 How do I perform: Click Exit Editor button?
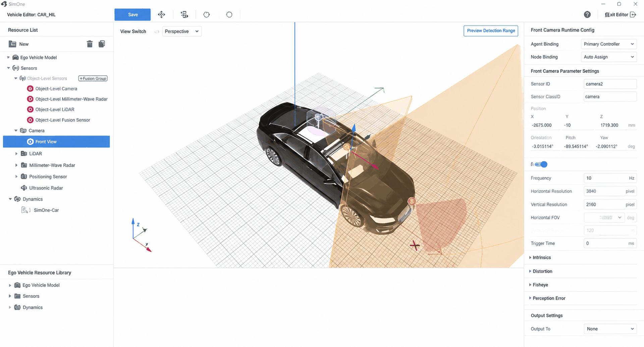pos(620,14)
